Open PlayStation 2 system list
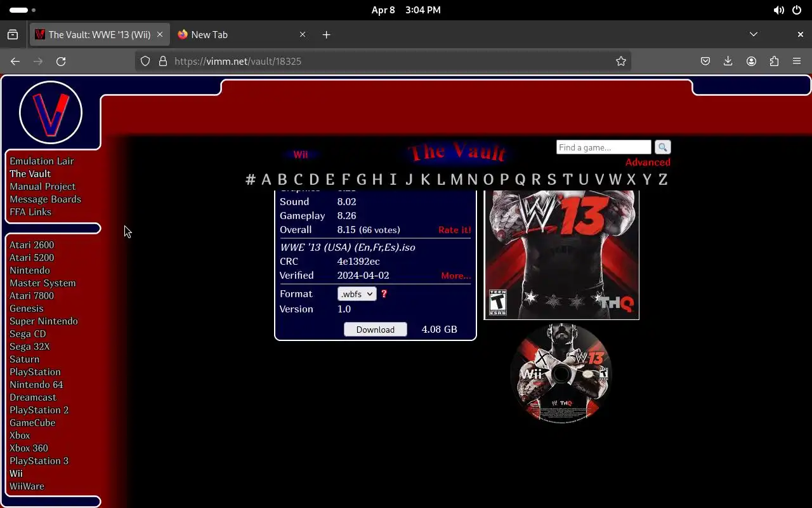This screenshot has width=812, height=508. point(39,410)
